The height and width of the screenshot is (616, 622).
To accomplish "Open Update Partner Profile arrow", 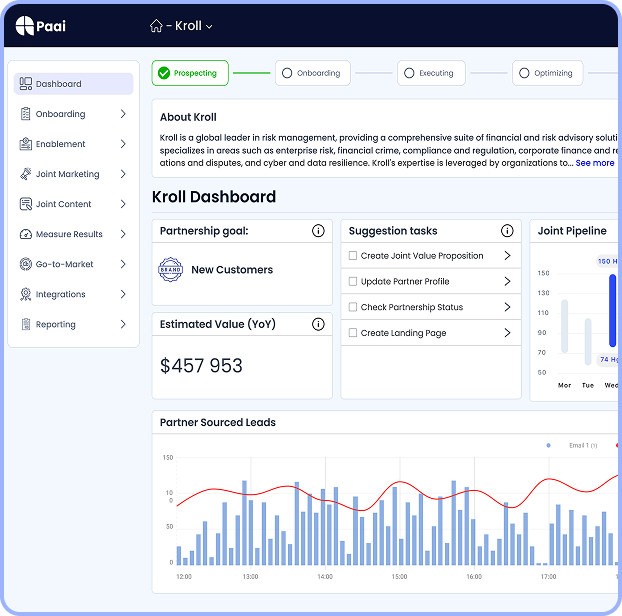I will [507, 281].
